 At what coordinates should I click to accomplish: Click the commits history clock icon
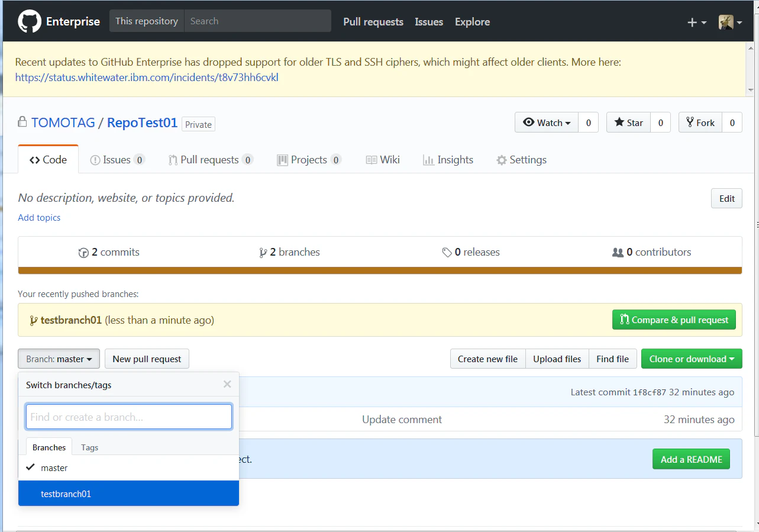coord(83,253)
